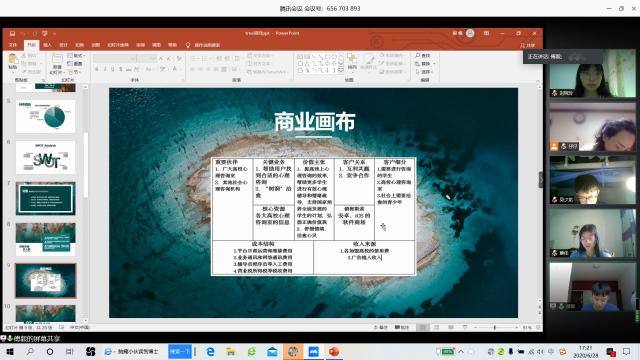Toggle the Comments pane in status bar
This screenshot has height=360, width=640.
(402, 327)
